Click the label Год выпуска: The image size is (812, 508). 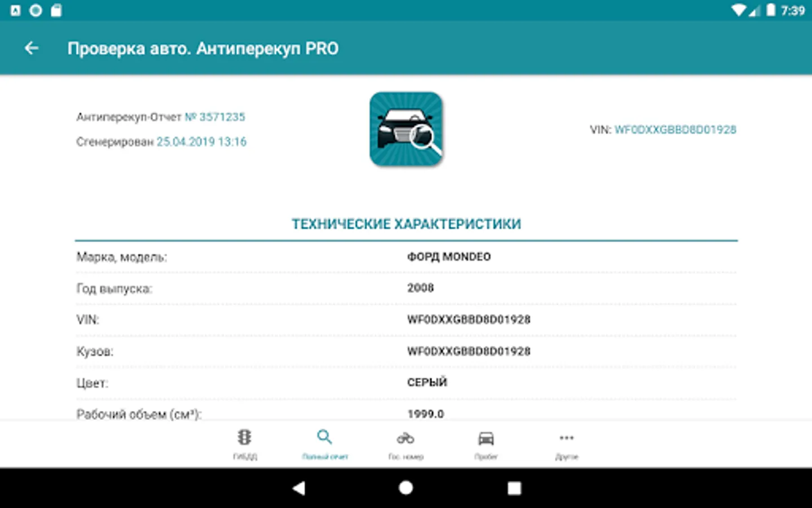point(114,289)
